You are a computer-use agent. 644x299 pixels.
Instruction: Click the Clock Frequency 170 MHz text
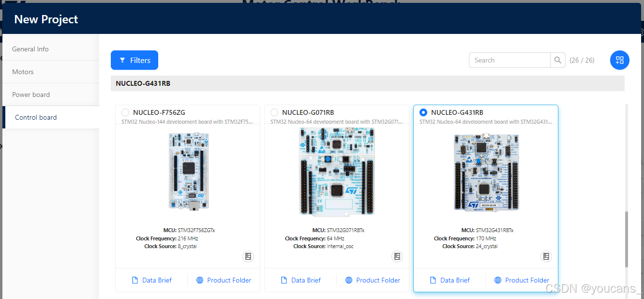pos(465,238)
